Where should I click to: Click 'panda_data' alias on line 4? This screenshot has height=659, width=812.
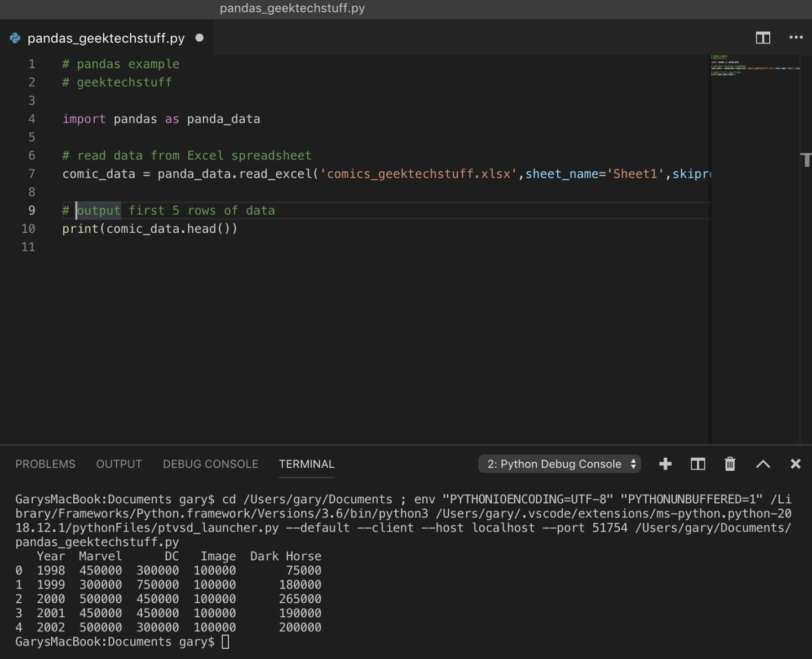pos(224,119)
